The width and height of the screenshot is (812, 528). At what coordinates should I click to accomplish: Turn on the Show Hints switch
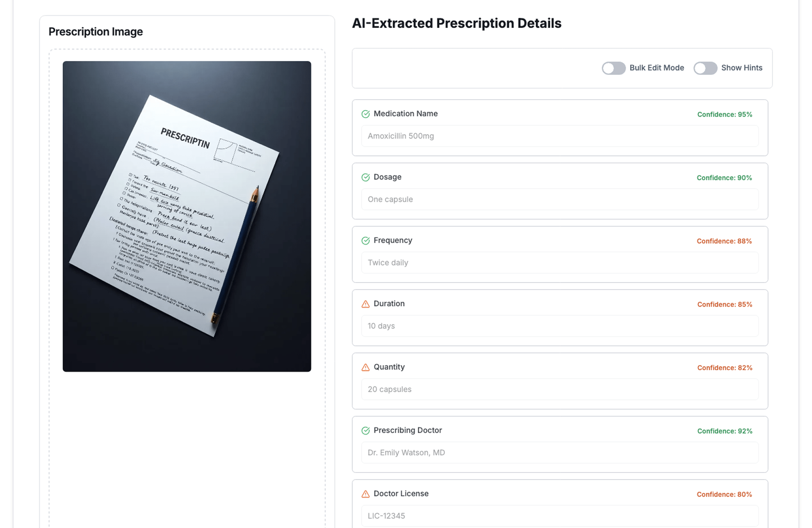click(x=705, y=68)
